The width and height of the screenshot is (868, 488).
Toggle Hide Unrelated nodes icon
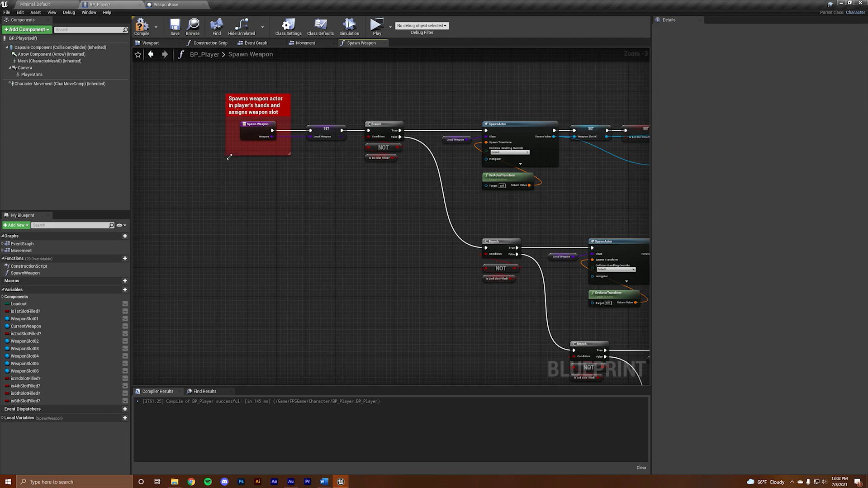(242, 26)
